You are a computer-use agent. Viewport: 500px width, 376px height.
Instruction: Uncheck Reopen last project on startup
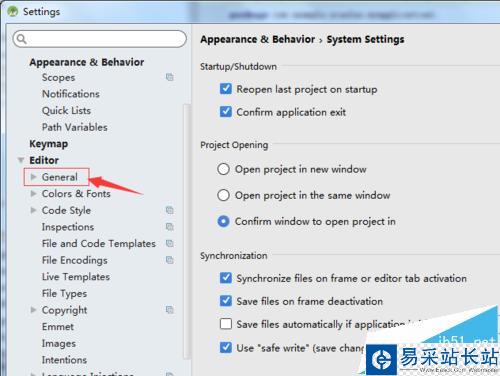(x=226, y=89)
